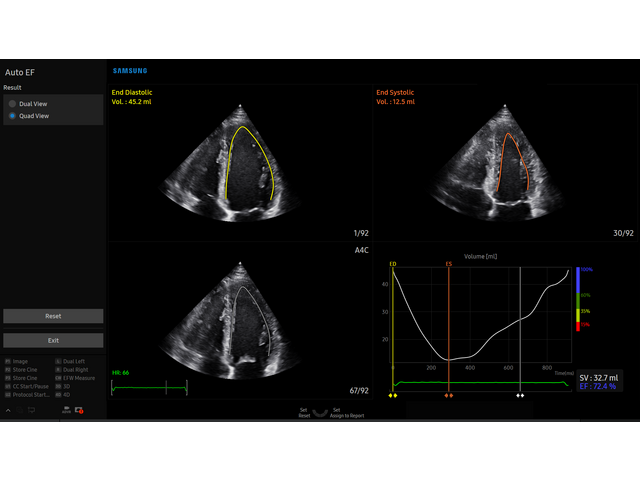
Task: Expand the bottom-left up-chevron menu
Action: point(9,410)
